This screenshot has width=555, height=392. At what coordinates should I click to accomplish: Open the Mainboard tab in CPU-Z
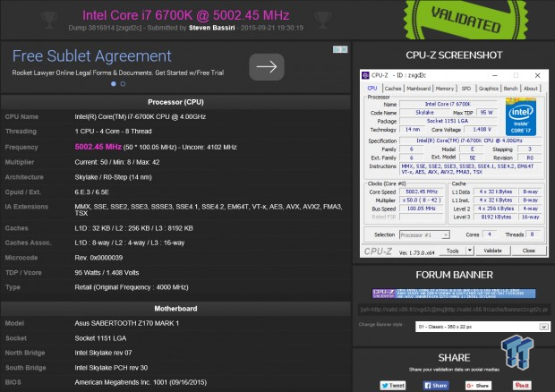coord(418,89)
